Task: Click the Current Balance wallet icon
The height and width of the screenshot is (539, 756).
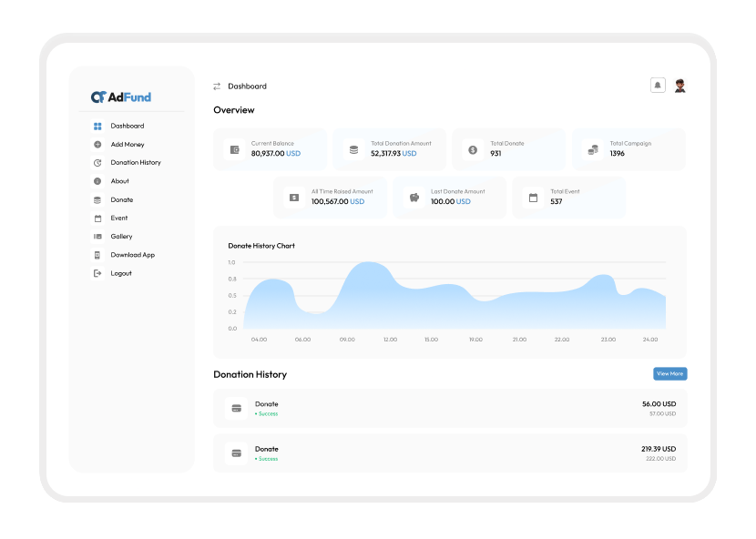Action: click(235, 149)
